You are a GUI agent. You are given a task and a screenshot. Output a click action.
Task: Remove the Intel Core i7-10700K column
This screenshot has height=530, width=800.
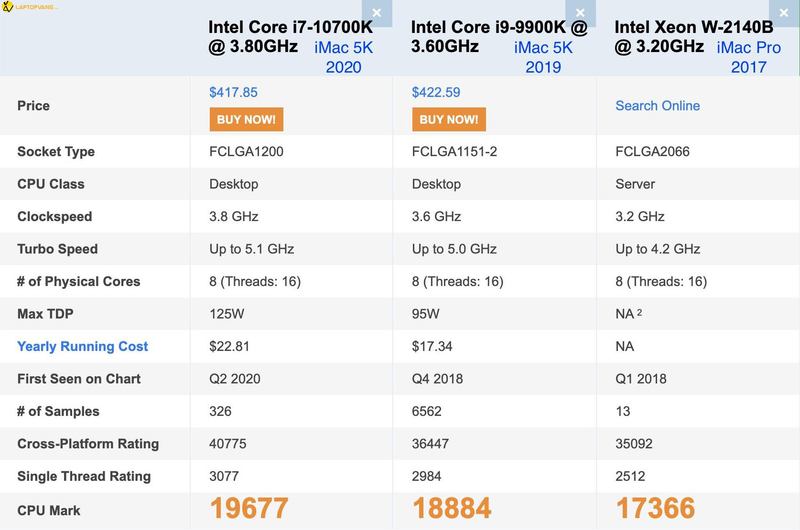pyautogui.click(x=376, y=13)
